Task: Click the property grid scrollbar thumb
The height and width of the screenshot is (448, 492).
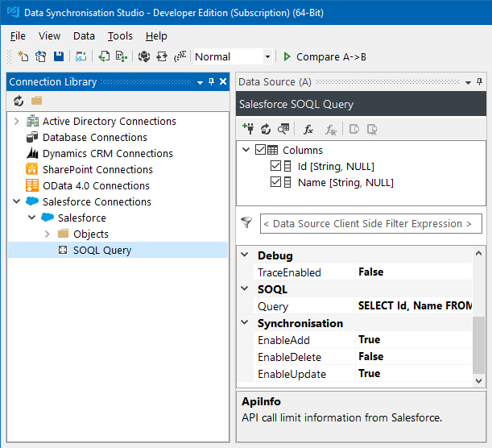Action: pos(478,346)
